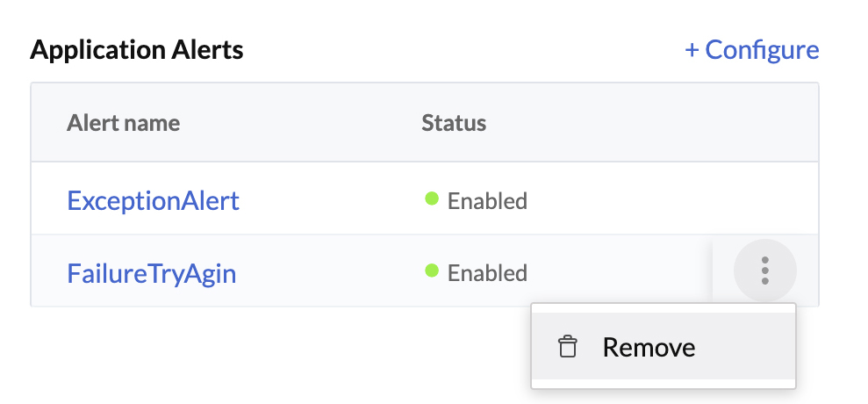Viewport: 868px width, 404px height.
Task: Click the Enabled status text for ExceptionAlert
Action: (x=487, y=201)
